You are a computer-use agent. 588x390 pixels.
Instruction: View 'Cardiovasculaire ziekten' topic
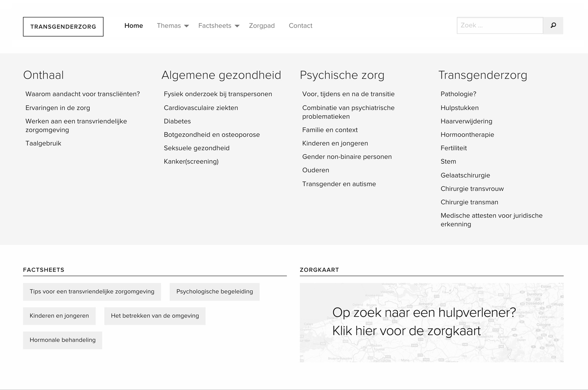point(201,108)
